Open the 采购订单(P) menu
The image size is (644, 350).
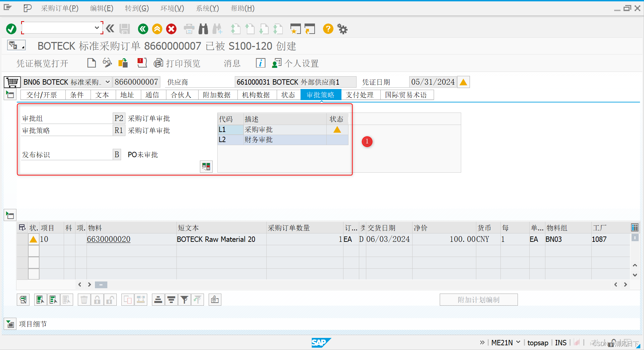coord(60,8)
